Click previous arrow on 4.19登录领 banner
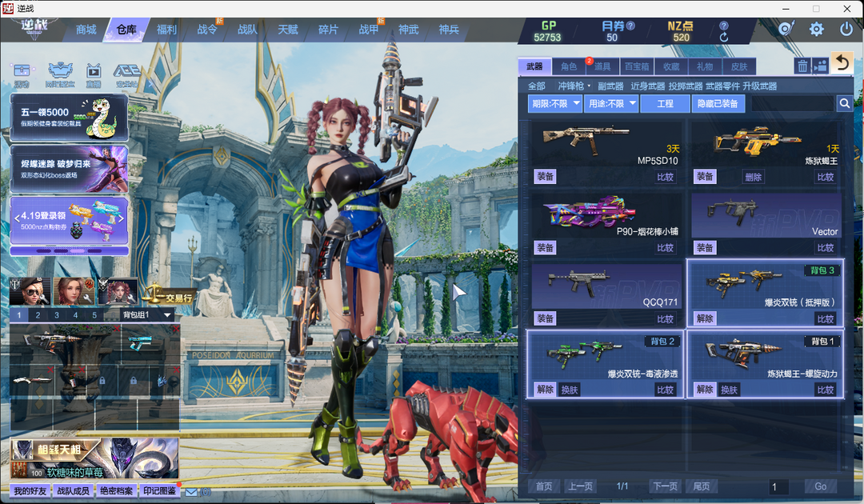This screenshot has width=864, height=504. [17, 218]
